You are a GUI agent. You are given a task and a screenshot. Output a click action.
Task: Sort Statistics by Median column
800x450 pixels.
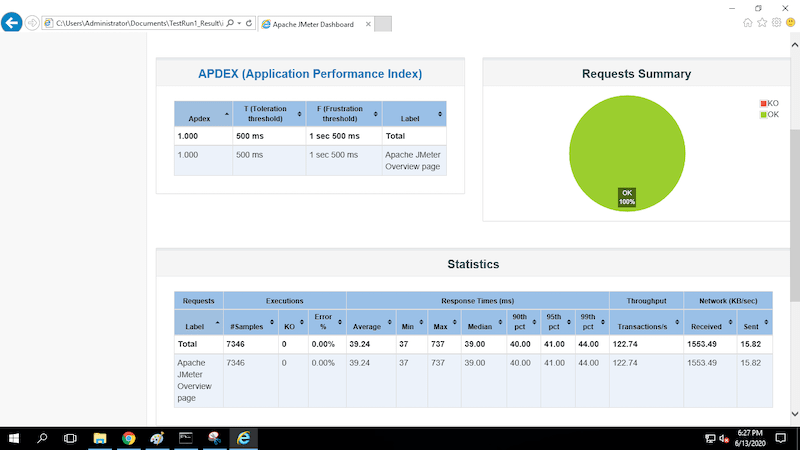click(484, 322)
